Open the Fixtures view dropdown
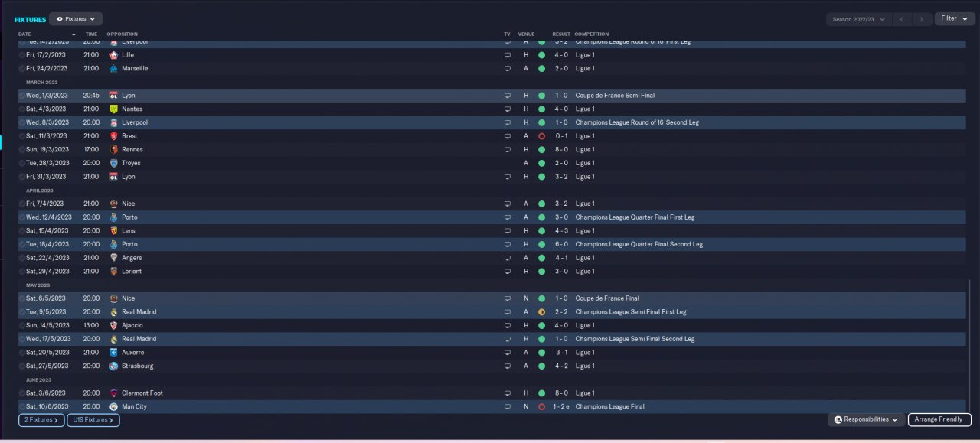The image size is (980, 443). [76, 19]
